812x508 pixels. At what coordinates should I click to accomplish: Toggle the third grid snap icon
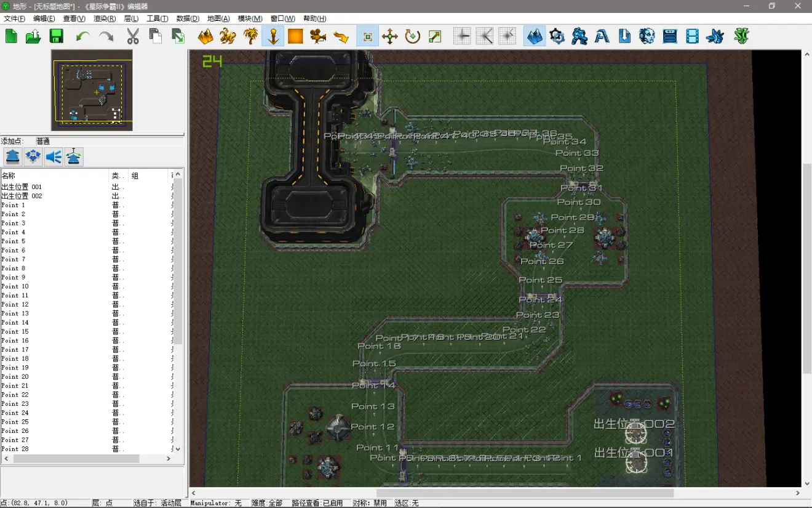[507, 36]
